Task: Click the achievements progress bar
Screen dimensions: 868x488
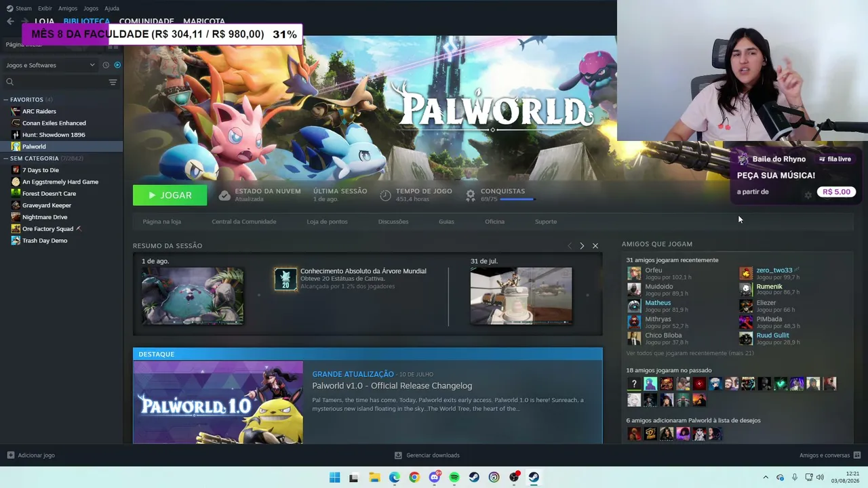Action: pyautogui.click(x=517, y=199)
